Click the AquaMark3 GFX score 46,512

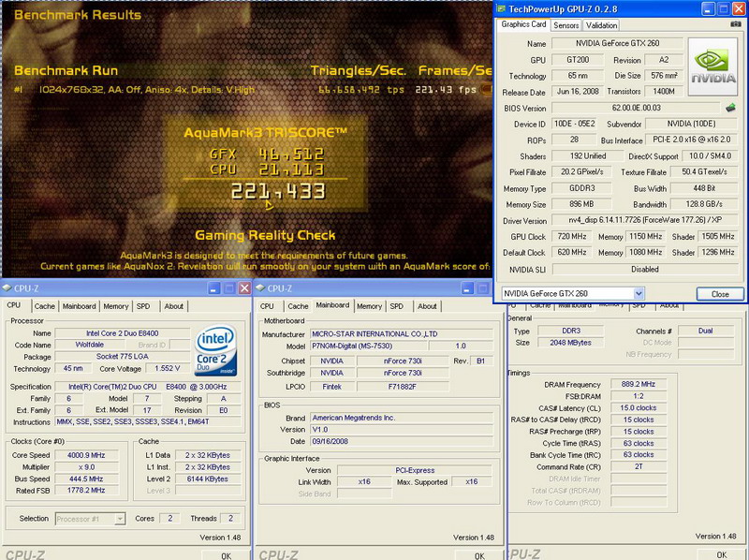(291, 154)
